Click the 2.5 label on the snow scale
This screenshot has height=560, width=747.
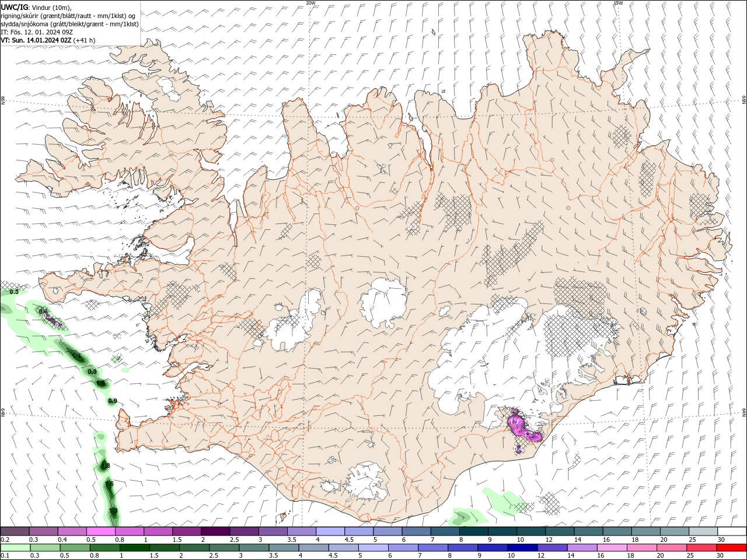tap(234, 540)
